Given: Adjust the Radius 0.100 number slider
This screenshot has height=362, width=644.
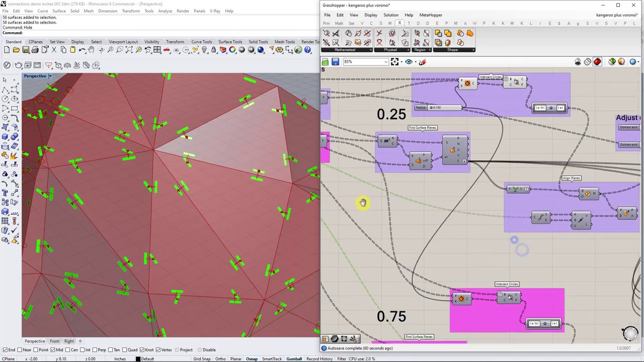Looking at the screenshot, I should click(x=438, y=108).
